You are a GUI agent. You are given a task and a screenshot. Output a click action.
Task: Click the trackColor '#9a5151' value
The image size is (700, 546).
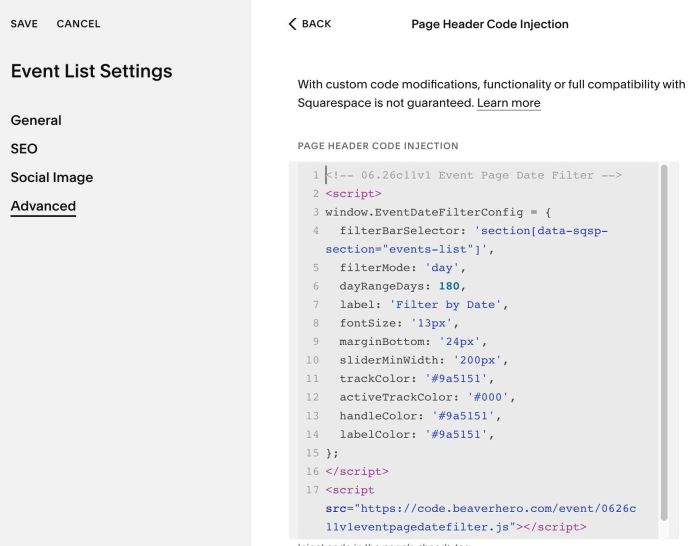(x=456, y=379)
